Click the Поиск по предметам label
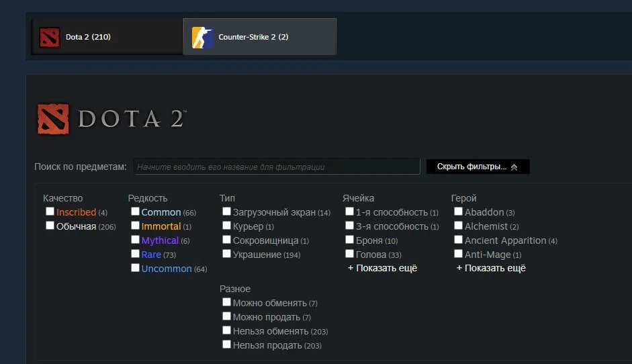The height and width of the screenshot is (364, 632). click(x=81, y=167)
